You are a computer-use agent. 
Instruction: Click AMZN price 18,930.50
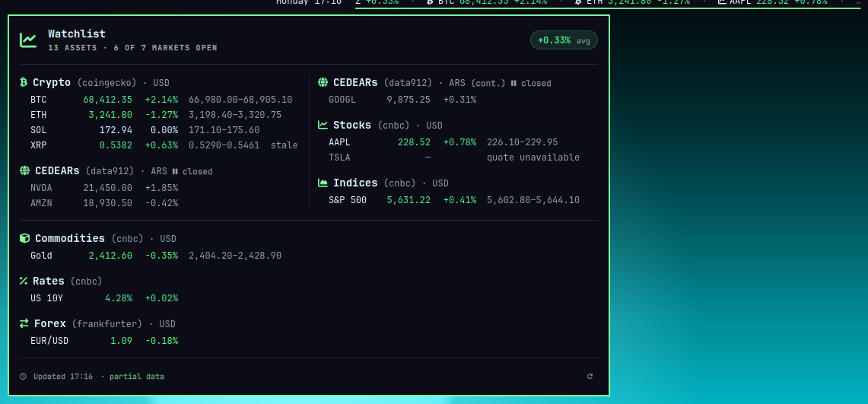click(107, 203)
